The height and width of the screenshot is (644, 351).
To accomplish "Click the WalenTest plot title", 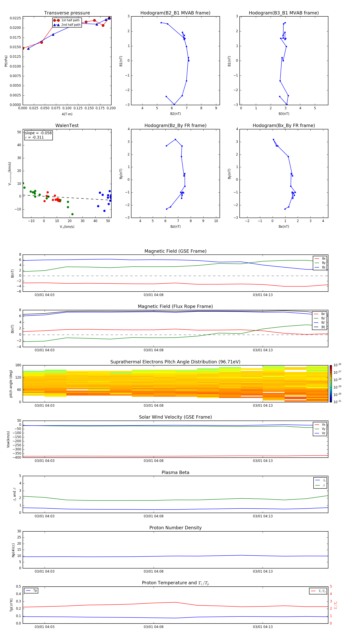I will tap(67, 125).
